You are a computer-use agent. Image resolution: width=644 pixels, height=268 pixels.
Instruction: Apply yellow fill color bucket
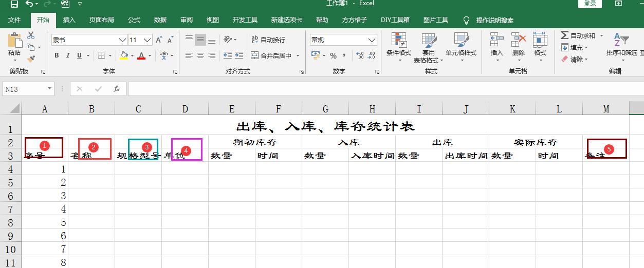click(x=123, y=55)
